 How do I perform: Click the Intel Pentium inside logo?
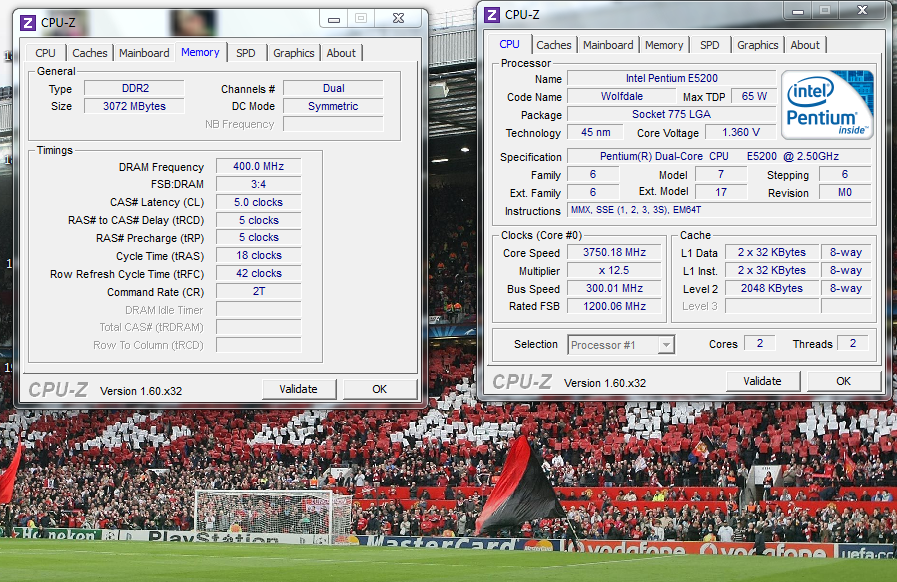click(x=827, y=105)
